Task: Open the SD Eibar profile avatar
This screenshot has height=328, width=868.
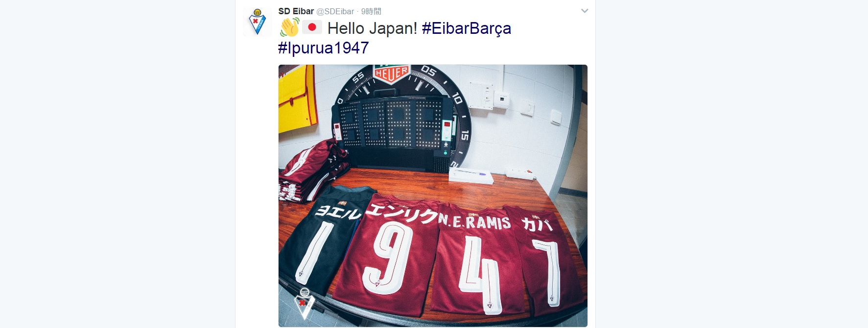Action: 258,22
